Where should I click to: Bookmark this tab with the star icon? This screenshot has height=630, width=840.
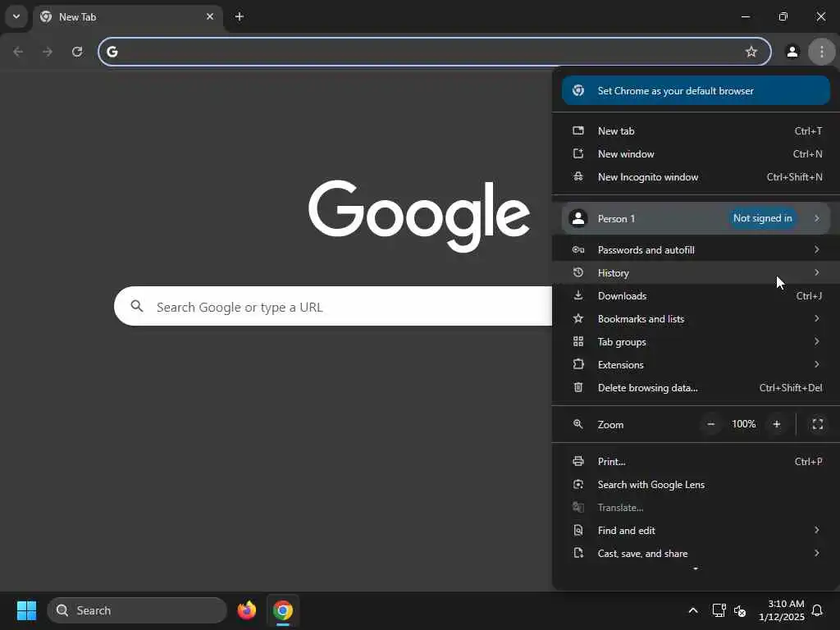click(x=751, y=52)
